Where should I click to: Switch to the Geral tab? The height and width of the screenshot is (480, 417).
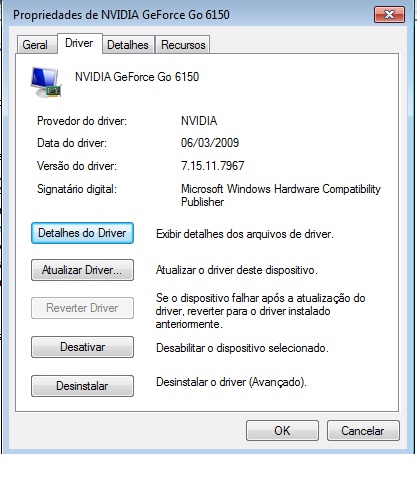click(x=35, y=45)
